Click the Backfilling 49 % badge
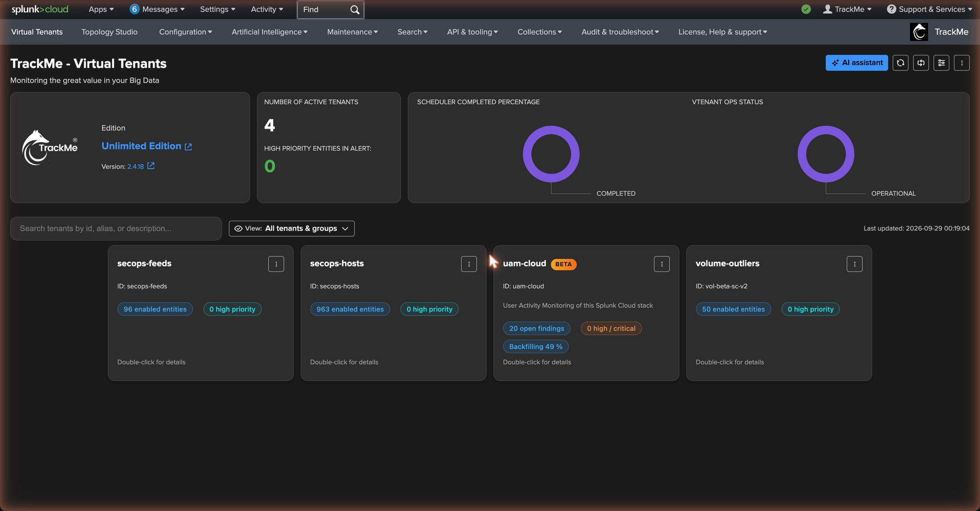This screenshot has width=980, height=511. [x=536, y=347]
